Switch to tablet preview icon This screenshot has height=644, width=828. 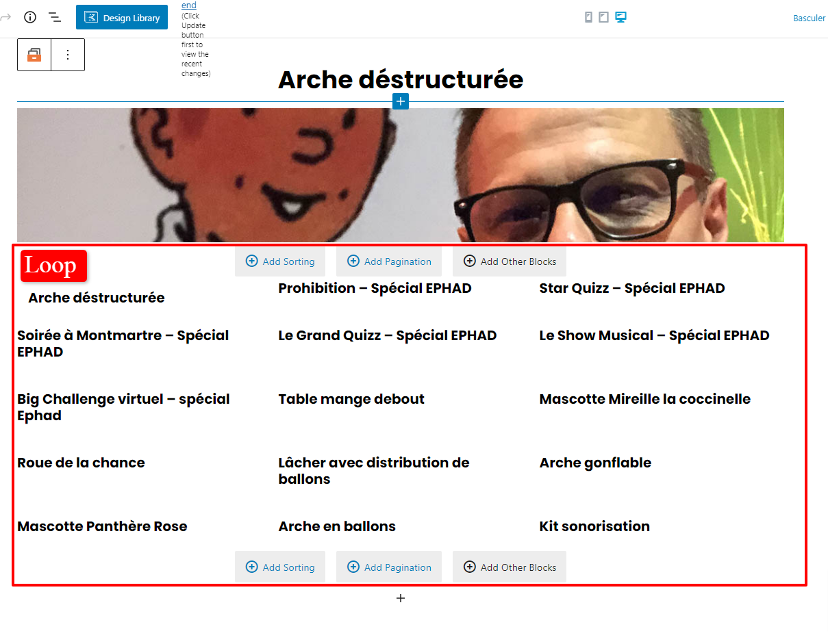pos(603,17)
